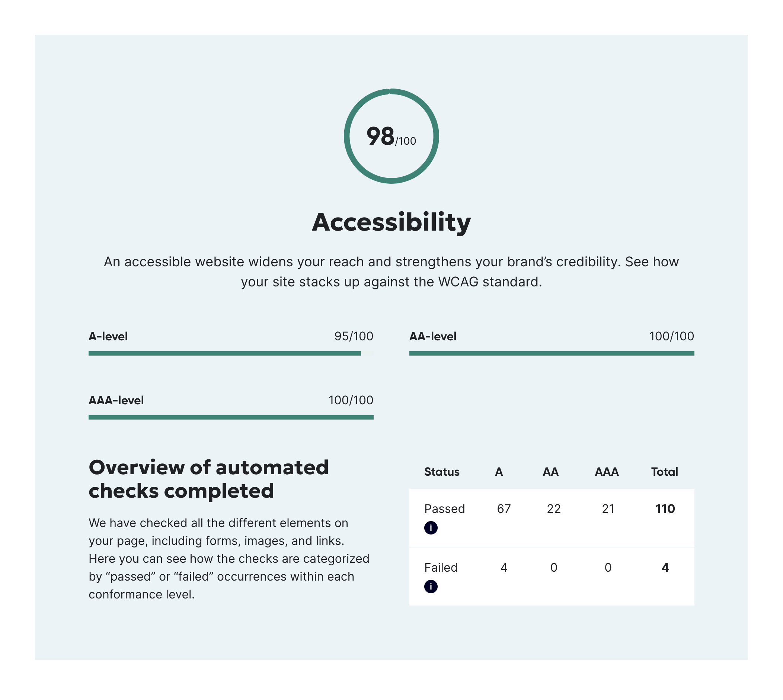The width and height of the screenshot is (783, 700).
Task: Click the AAA column header in the table
Action: pyautogui.click(x=607, y=472)
